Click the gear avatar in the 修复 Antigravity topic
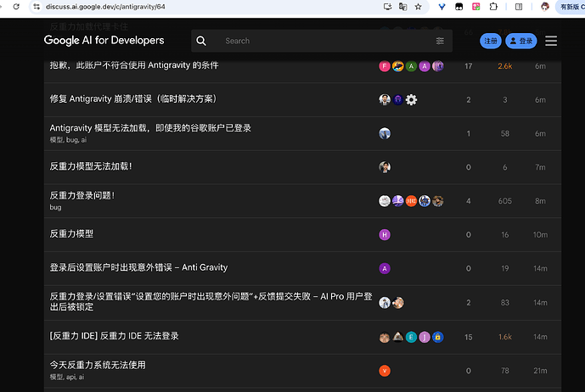 pyautogui.click(x=411, y=99)
